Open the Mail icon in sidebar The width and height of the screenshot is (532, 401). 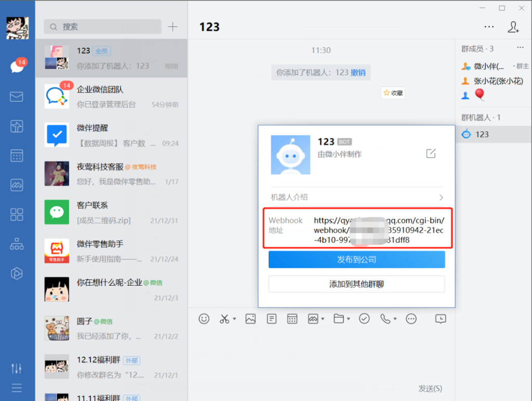point(17,97)
